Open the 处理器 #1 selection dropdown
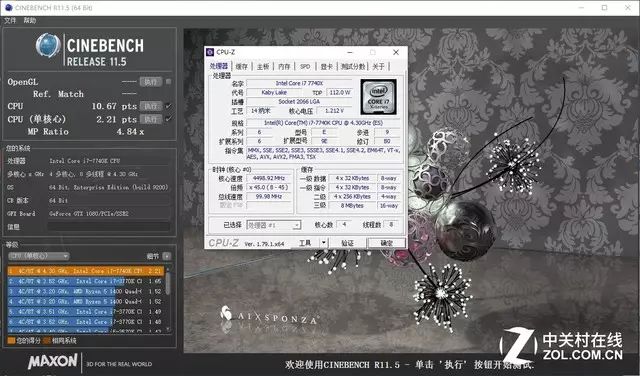Viewport: 640px width, 376px height. pos(273,225)
